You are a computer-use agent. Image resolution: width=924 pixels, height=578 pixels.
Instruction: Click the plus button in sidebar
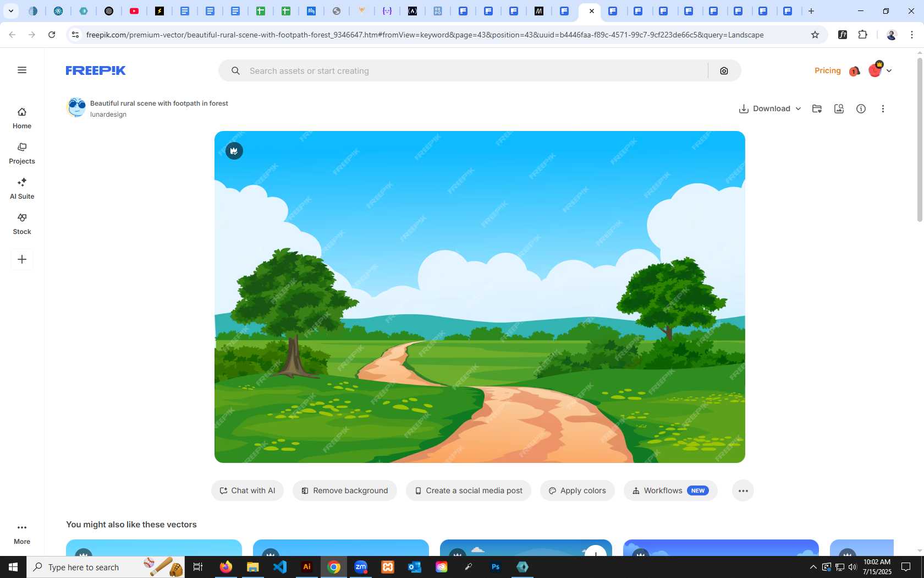coord(22,259)
